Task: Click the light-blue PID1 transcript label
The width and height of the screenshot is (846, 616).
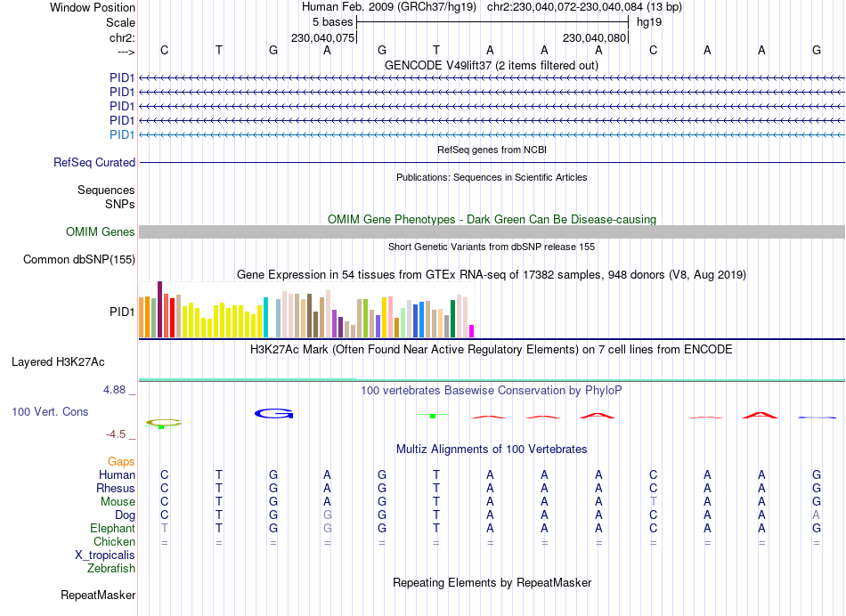Action: coord(121,134)
